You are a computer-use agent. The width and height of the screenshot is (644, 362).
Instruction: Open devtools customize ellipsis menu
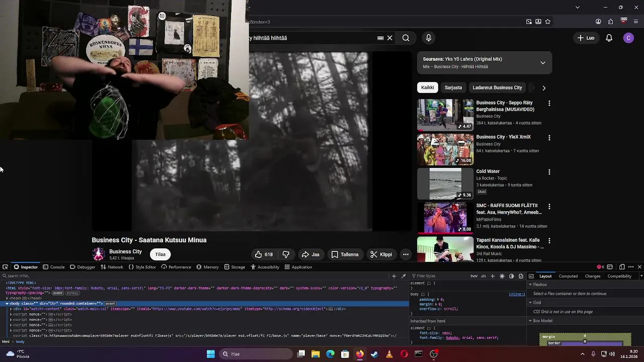pyautogui.click(x=630, y=267)
